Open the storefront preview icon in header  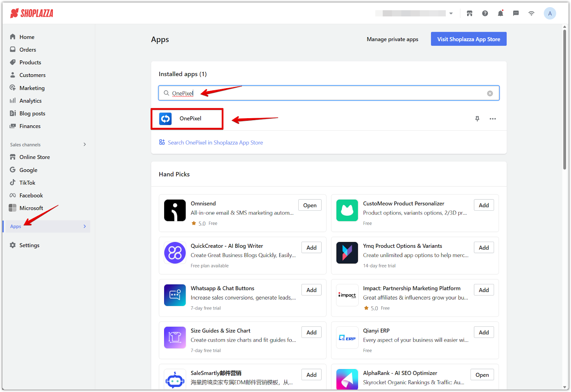pyautogui.click(x=469, y=14)
